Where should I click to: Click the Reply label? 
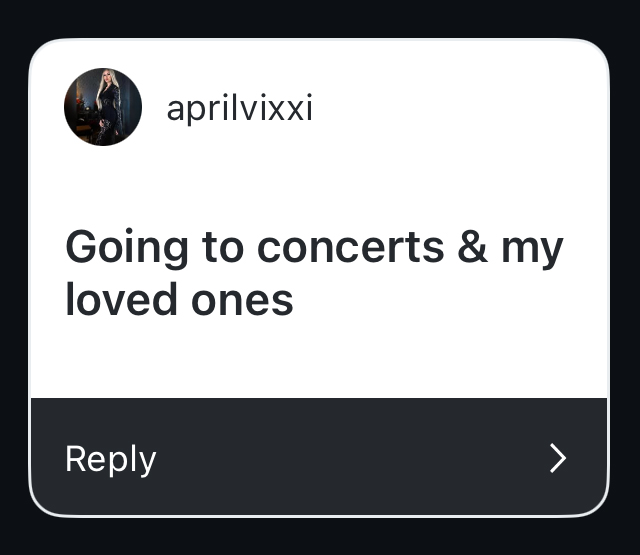click(111, 459)
